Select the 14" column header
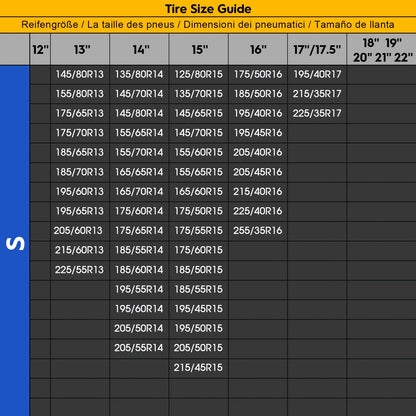 tap(139, 49)
